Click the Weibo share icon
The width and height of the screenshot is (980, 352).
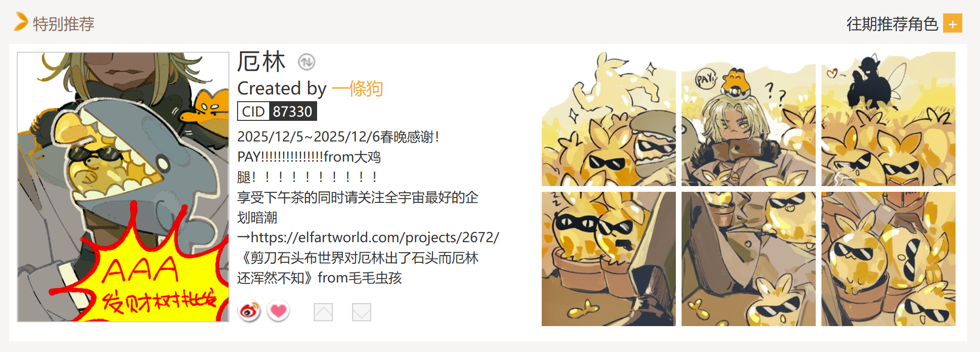tap(249, 312)
